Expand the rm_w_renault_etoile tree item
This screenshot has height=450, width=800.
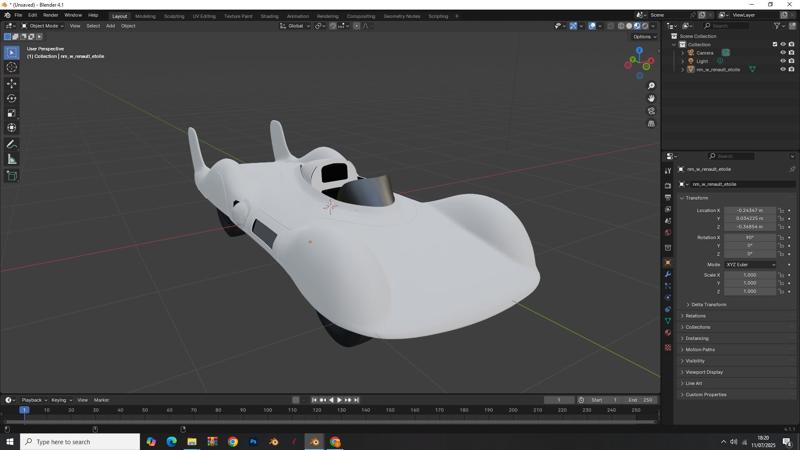point(683,70)
